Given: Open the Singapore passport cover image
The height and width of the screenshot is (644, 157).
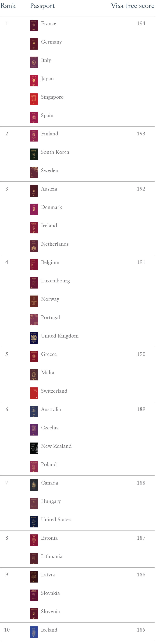Looking at the screenshot, I should pyautogui.click(x=34, y=99).
